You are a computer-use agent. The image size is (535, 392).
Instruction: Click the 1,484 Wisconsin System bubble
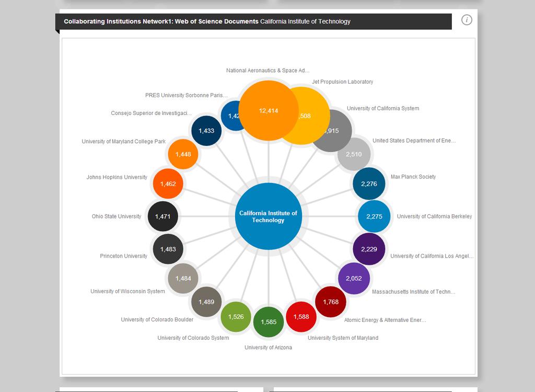point(183,278)
